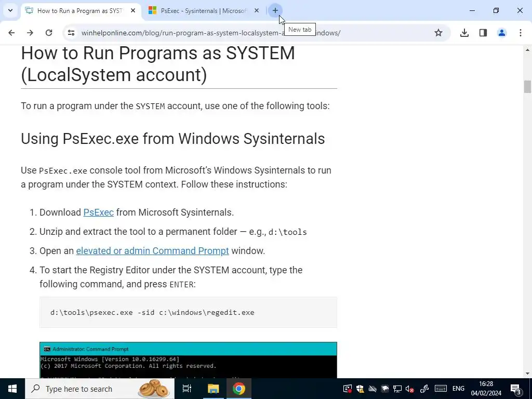Open the notification center icon
The height and width of the screenshot is (399, 532).
click(x=516, y=389)
